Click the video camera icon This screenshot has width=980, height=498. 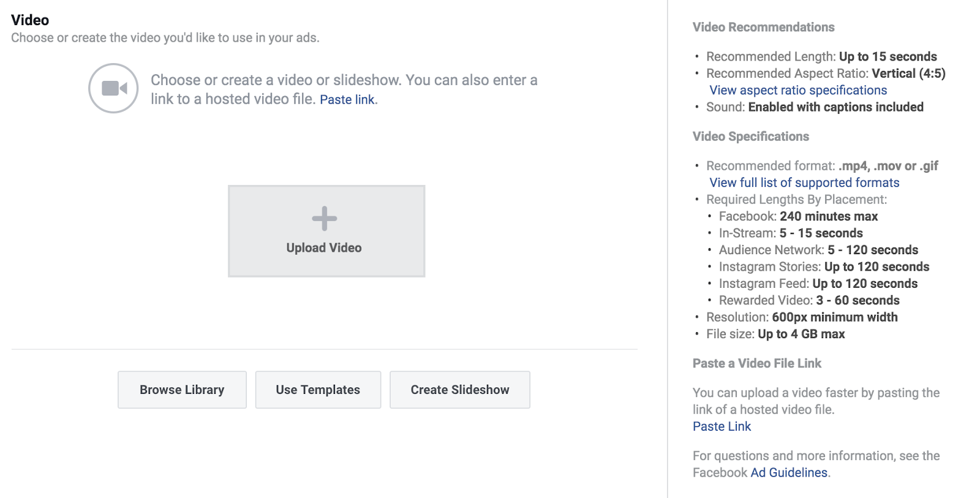pos(113,88)
